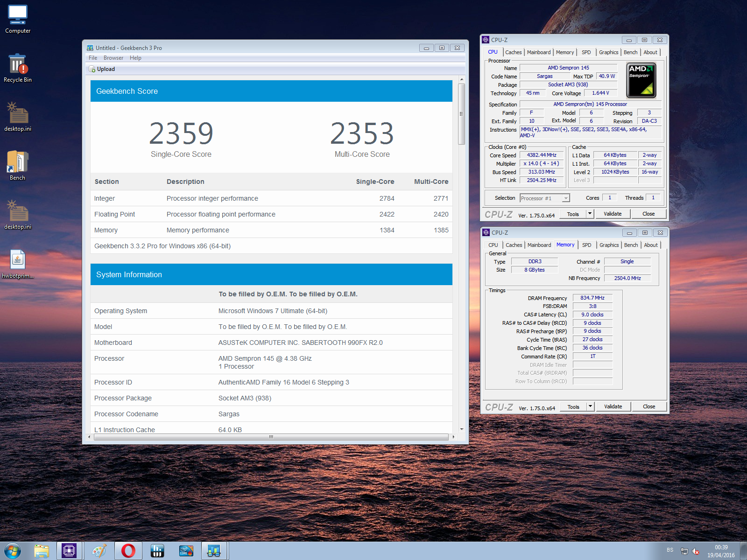Open the Computer desktop icon
The image size is (747, 560).
coord(18,19)
